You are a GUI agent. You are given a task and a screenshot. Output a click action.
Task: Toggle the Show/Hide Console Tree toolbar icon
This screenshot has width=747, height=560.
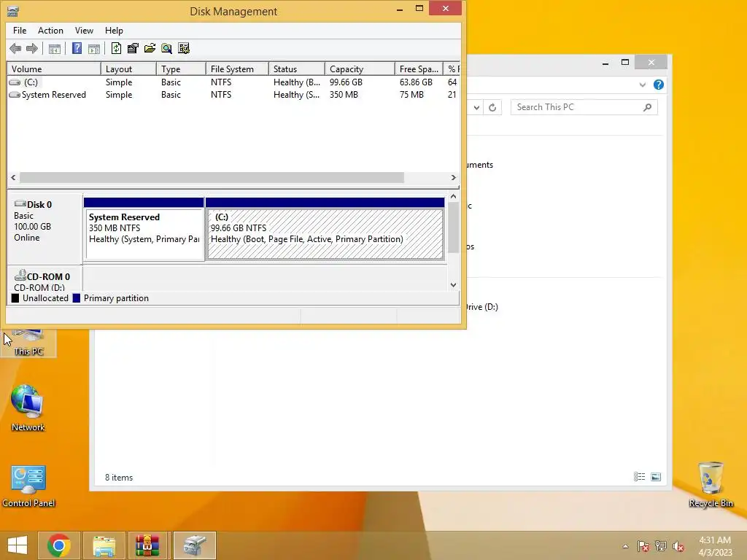coord(54,48)
